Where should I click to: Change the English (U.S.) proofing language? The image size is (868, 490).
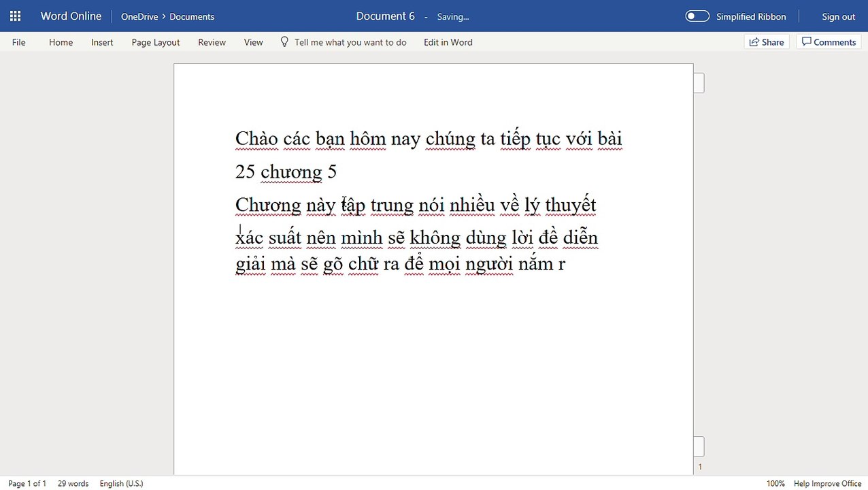121,483
